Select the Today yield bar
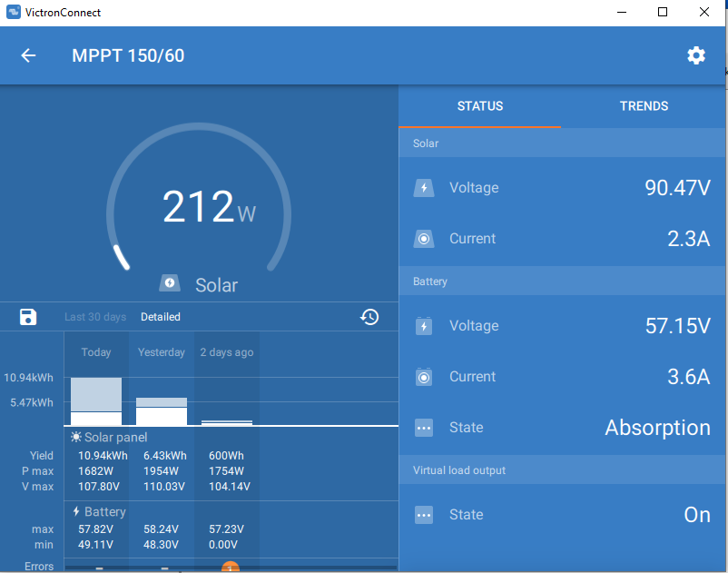The image size is (728, 573). (x=96, y=401)
